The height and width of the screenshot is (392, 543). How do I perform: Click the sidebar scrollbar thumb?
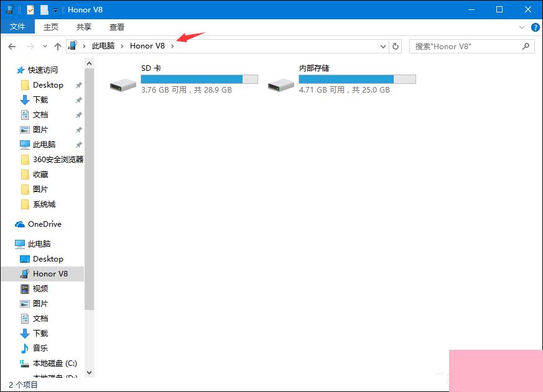90,189
